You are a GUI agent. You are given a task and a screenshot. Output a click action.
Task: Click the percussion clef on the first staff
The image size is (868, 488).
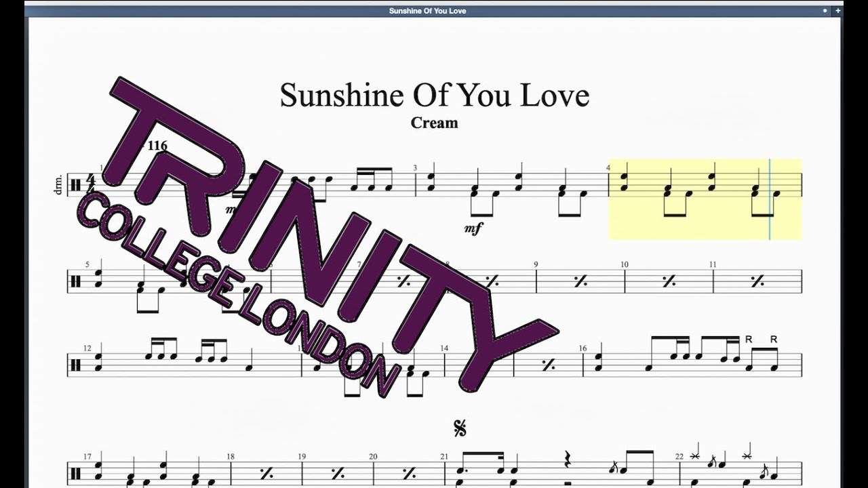76,185
